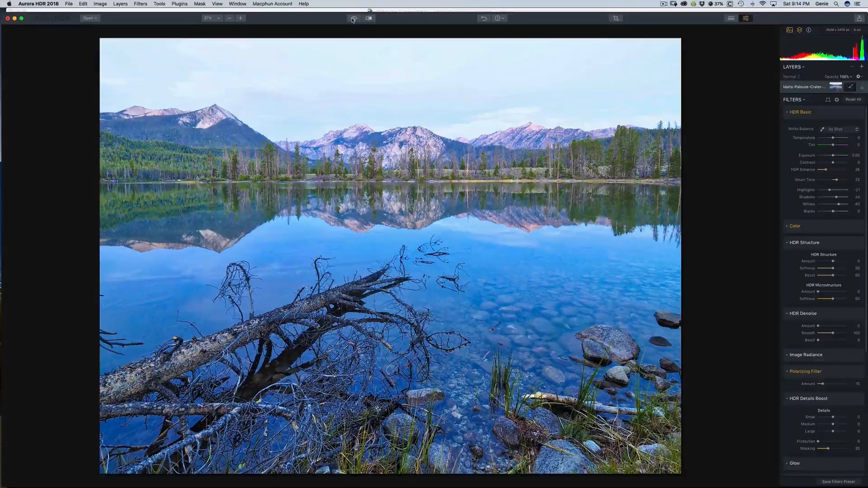Open the image Info icon
868x488 pixels.
[x=809, y=29]
